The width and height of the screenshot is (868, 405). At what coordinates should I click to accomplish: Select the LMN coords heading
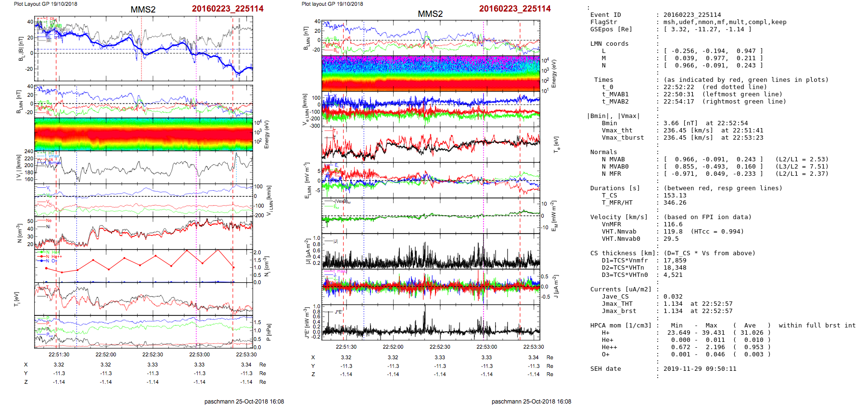pos(609,44)
